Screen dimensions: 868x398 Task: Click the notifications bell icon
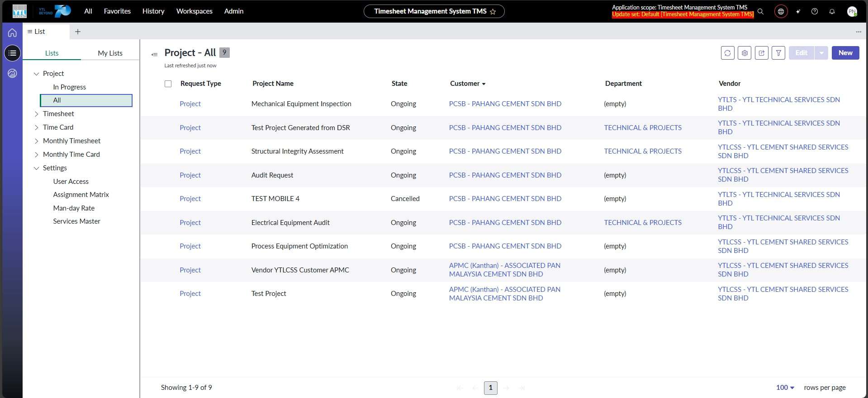[832, 11]
